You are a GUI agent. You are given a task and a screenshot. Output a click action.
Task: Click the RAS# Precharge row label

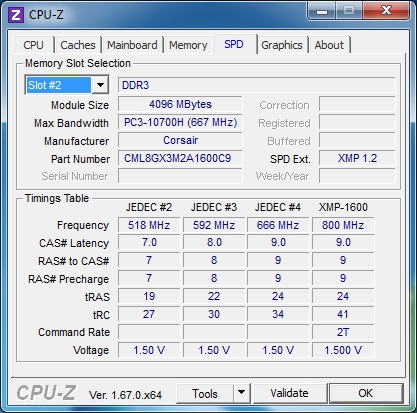click(x=68, y=279)
